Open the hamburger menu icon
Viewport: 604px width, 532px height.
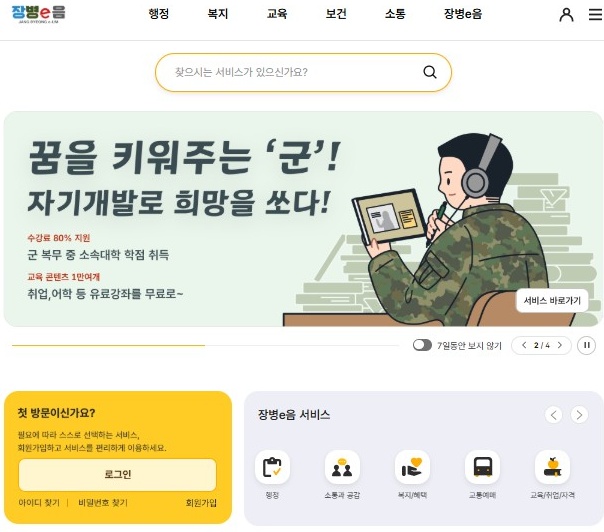[596, 15]
